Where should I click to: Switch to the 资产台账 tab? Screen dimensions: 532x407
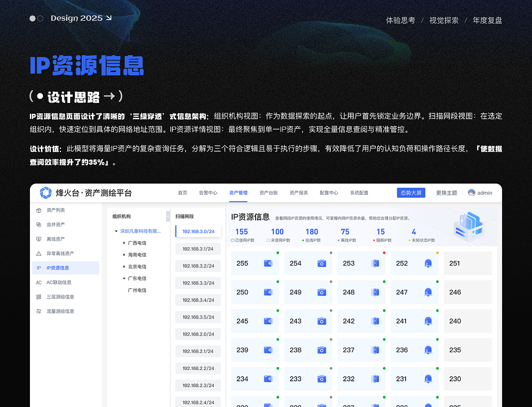(268, 193)
